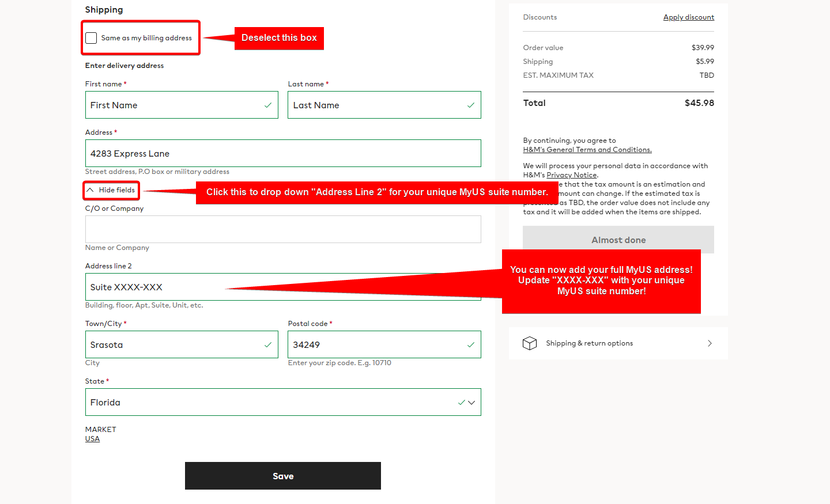This screenshot has width=830, height=504.
Task: Click the Almost done button
Action: (x=618, y=240)
